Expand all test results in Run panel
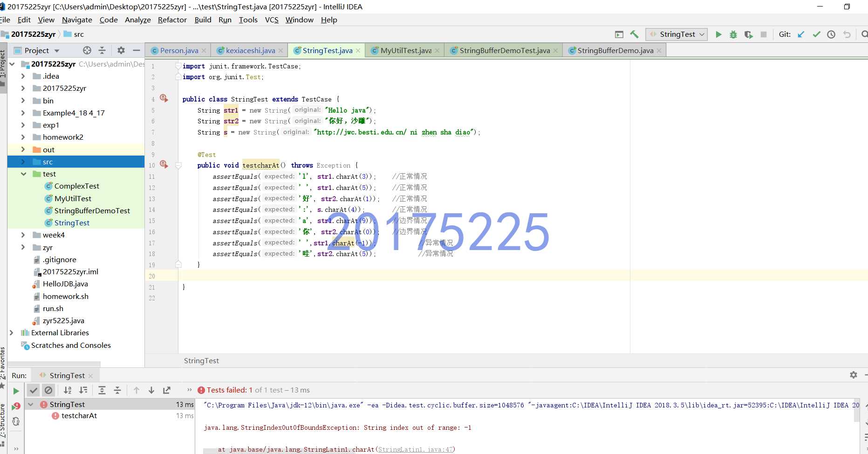The image size is (868, 454). click(102, 390)
